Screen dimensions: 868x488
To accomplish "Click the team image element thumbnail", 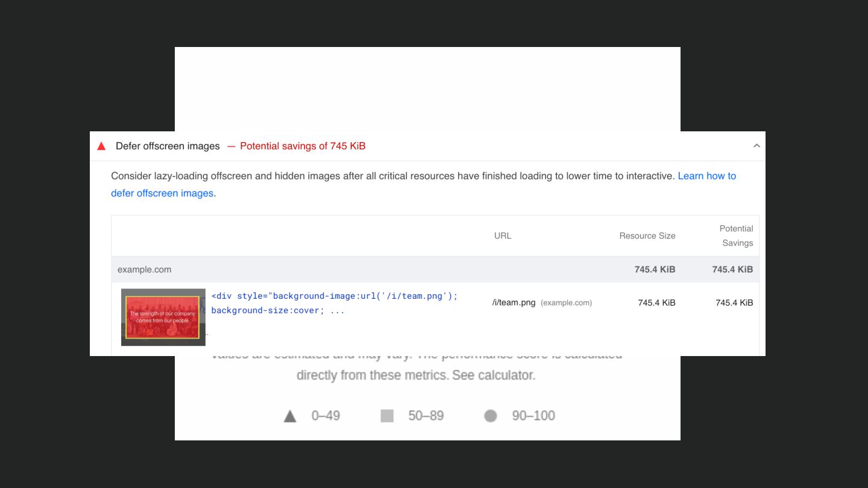I will coord(163,317).
